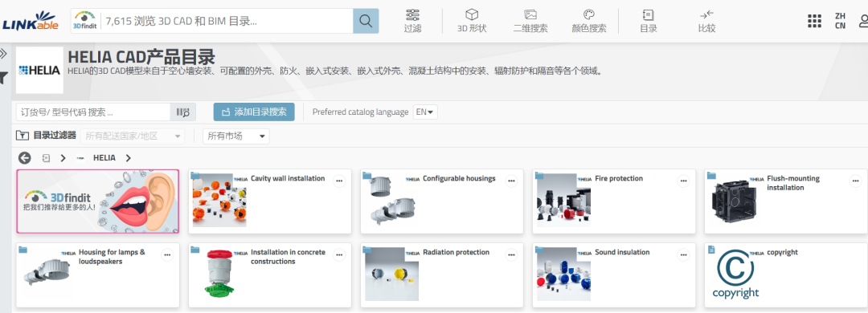
Task: Expand sidebar with double chevron
Action: coord(3,54)
